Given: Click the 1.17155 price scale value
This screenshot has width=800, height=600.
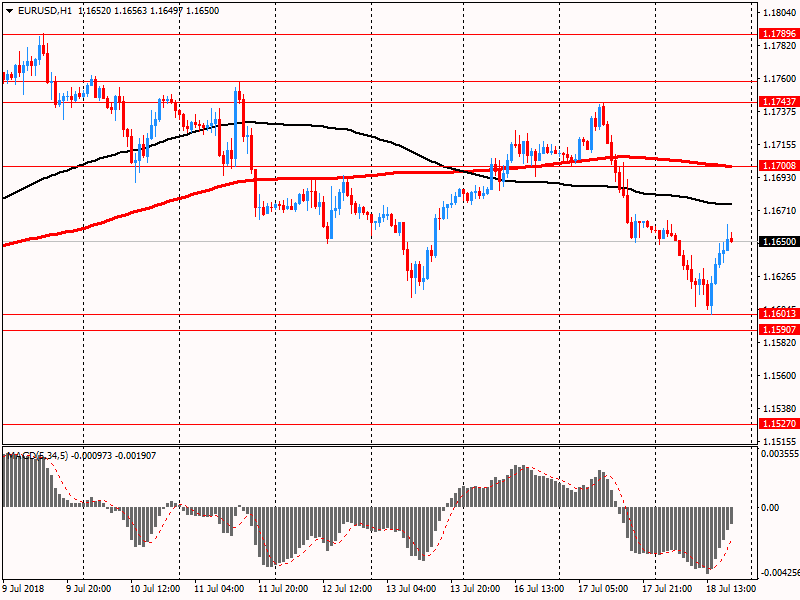Looking at the screenshot, I should coord(780,145).
